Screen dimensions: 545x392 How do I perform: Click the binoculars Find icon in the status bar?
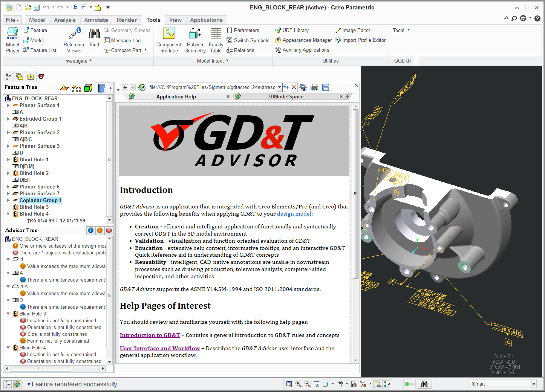tap(424, 384)
